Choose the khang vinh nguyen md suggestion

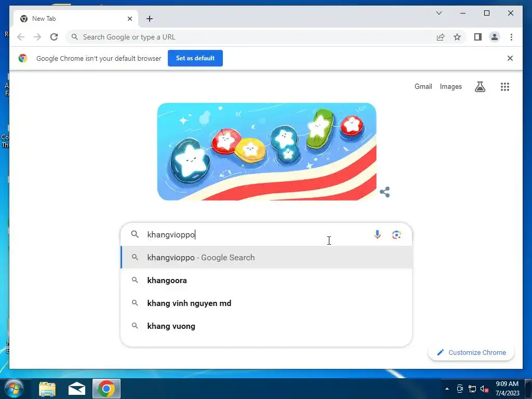[267, 303]
